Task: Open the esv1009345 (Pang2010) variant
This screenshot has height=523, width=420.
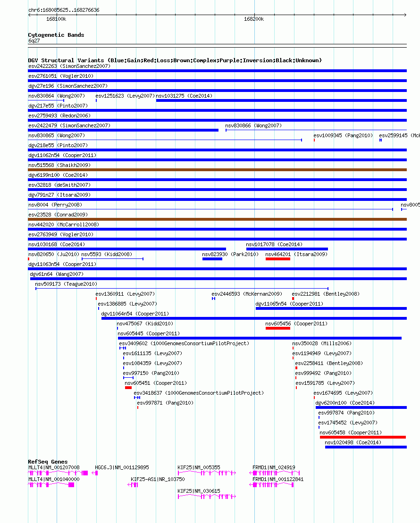Action: 343,136
